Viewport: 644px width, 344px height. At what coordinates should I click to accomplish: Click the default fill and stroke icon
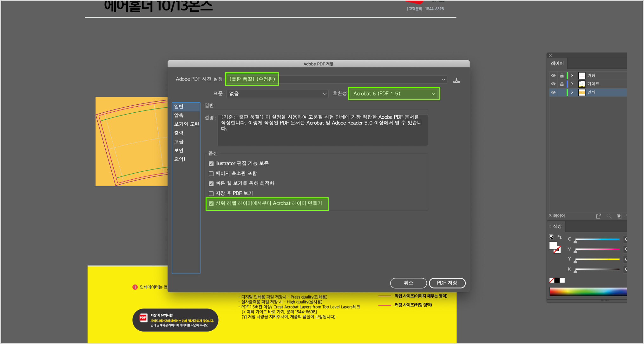(x=552, y=237)
